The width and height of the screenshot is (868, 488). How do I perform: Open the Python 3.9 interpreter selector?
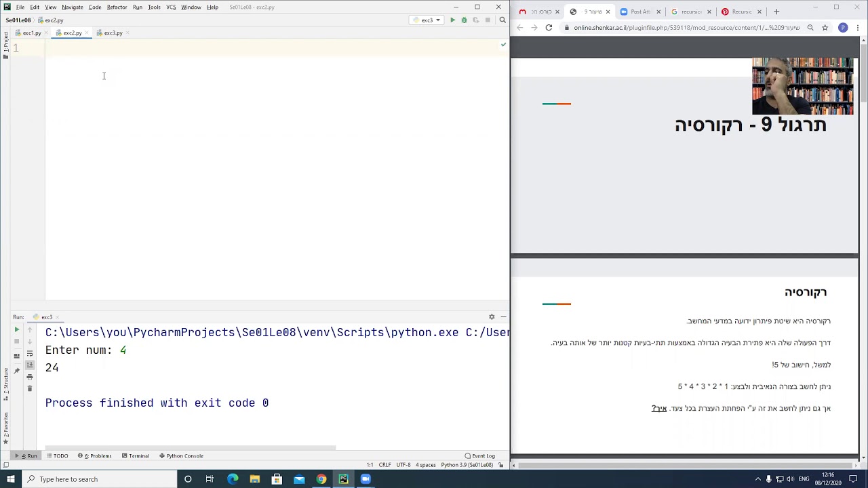[467, 465]
